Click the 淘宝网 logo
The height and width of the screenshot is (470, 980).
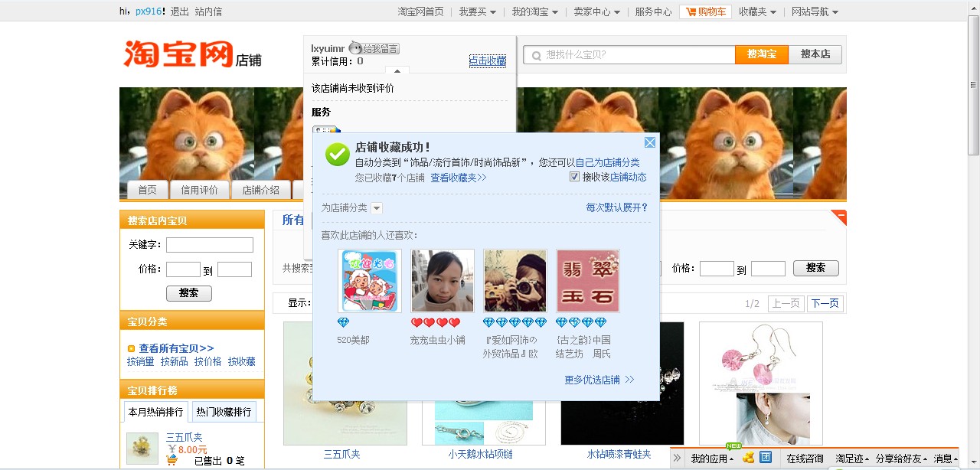tap(178, 54)
